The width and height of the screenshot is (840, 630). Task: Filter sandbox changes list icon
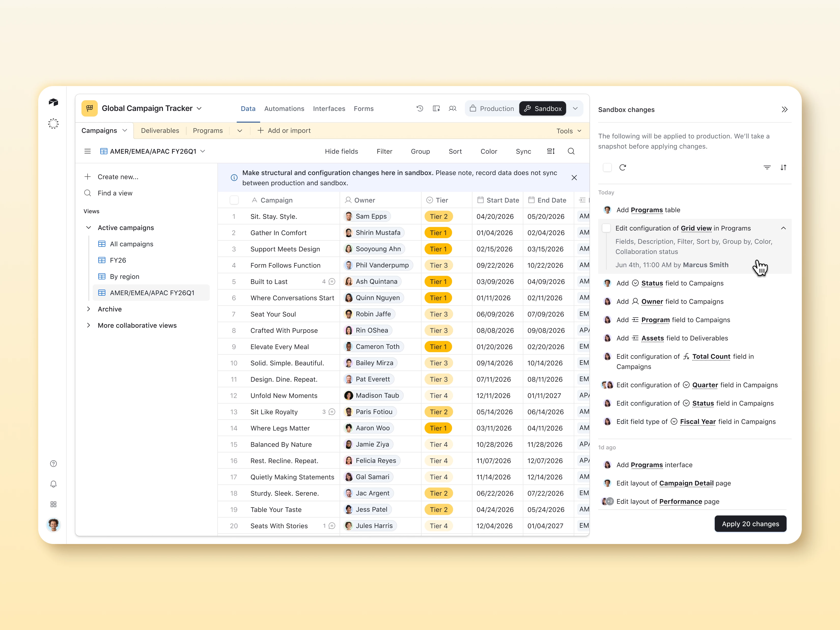pos(767,167)
